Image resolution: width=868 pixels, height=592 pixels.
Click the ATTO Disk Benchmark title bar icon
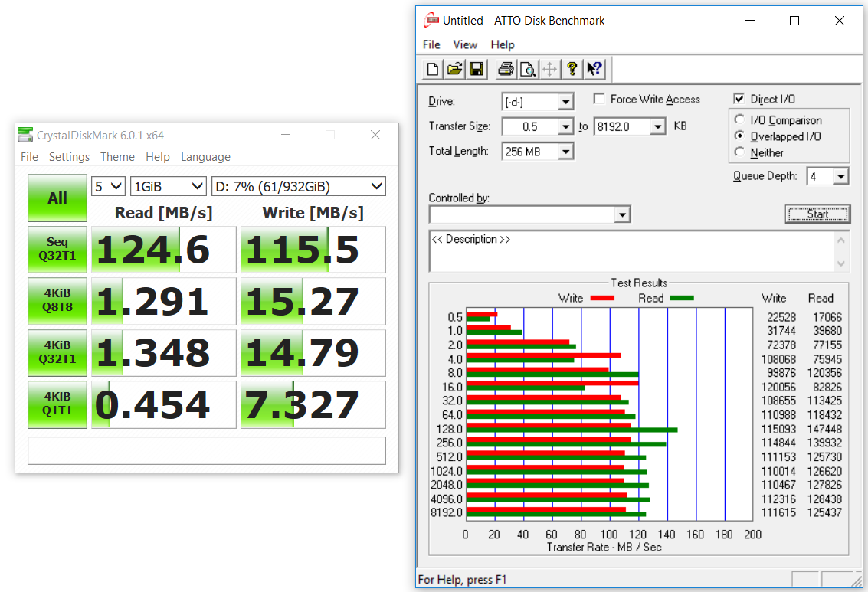pos(431,21)
